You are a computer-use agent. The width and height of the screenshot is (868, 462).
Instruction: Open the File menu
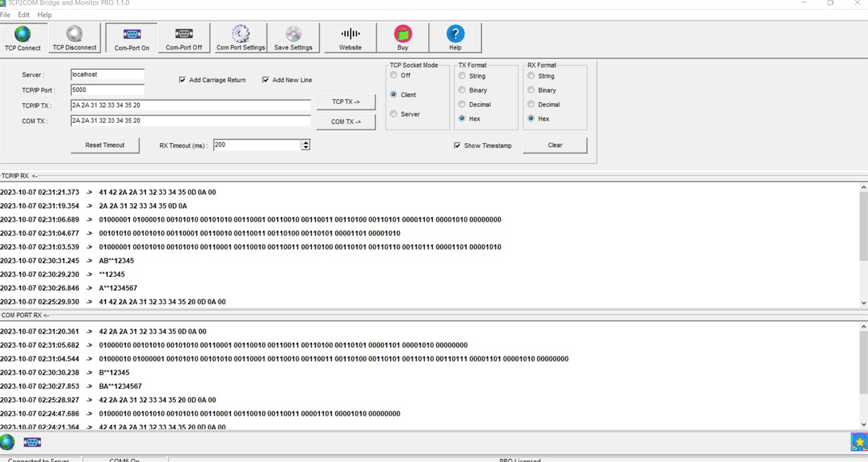pos(6,14)
